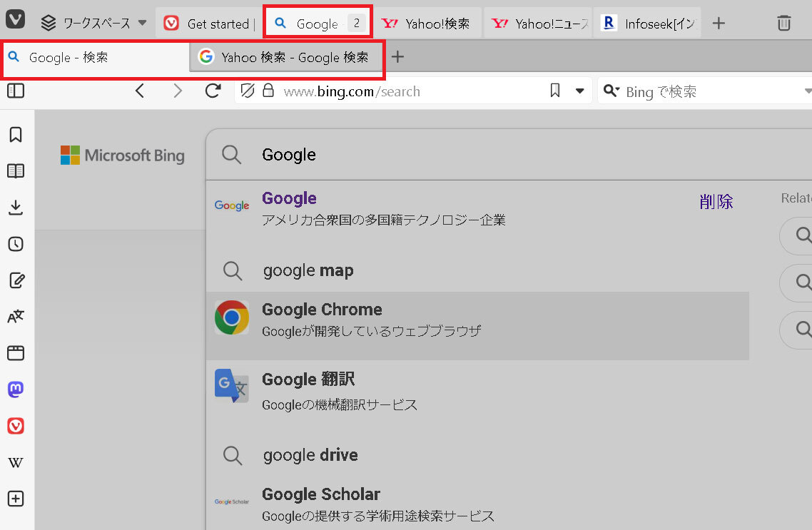Open the History panel clock icon
This screenshot has height=530, width=812.
click(x=16, y=244)
